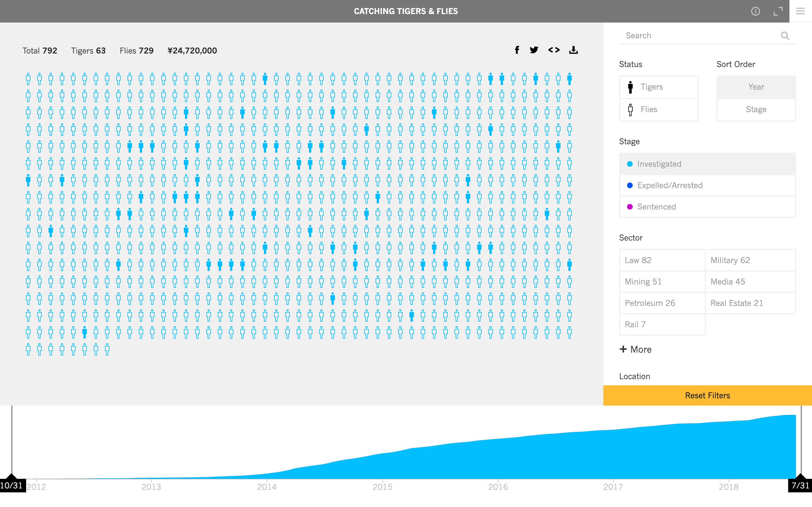Filter by Flies status
812x507 pixels.
pos(659,109)
